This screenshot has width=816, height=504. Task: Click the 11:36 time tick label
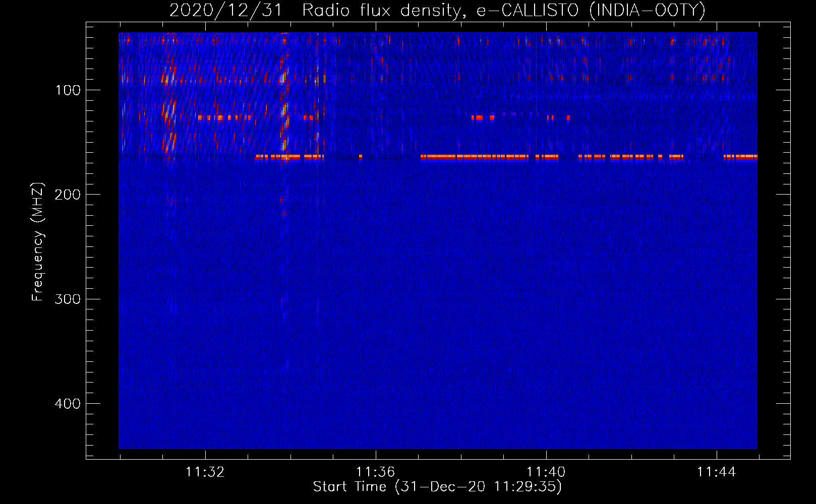[x=376, y=472]
